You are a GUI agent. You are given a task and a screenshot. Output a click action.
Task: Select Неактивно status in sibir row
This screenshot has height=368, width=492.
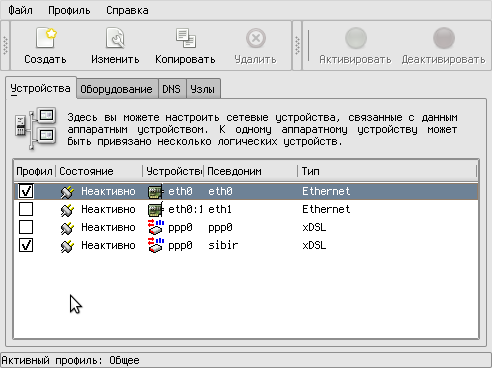coord(108,246)
